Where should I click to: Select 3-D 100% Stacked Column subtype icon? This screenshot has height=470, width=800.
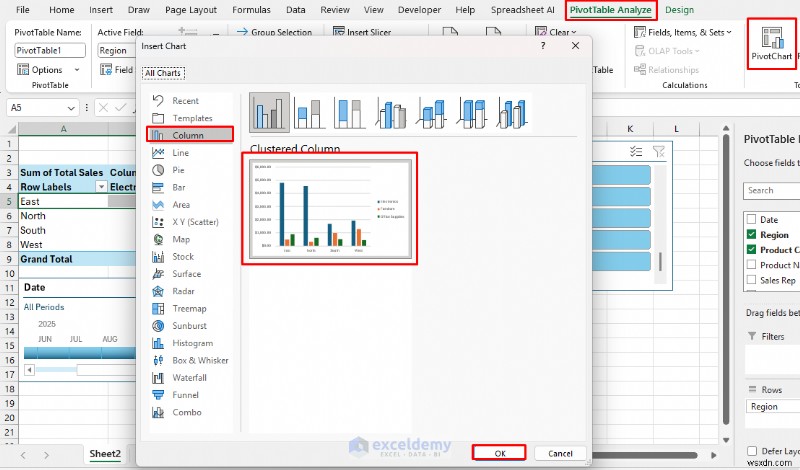pyautogui.click(x=472, y=113)
